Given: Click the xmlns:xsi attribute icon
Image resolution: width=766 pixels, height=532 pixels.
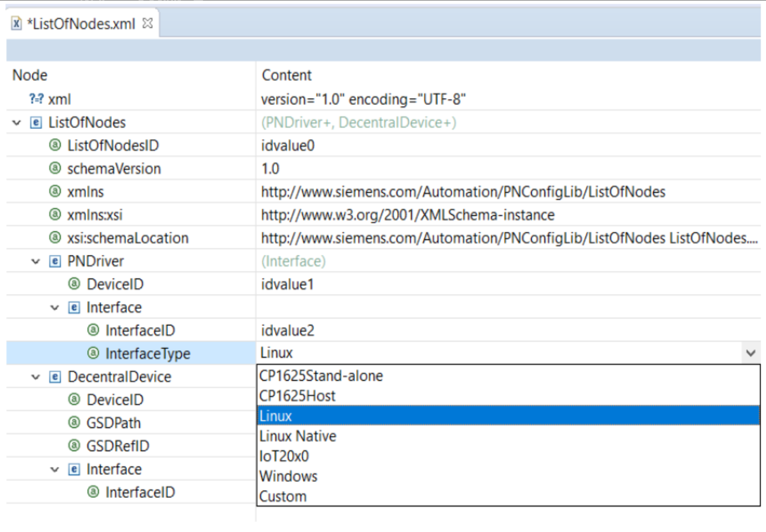Looking at the screenshot, I should [55, 215].
